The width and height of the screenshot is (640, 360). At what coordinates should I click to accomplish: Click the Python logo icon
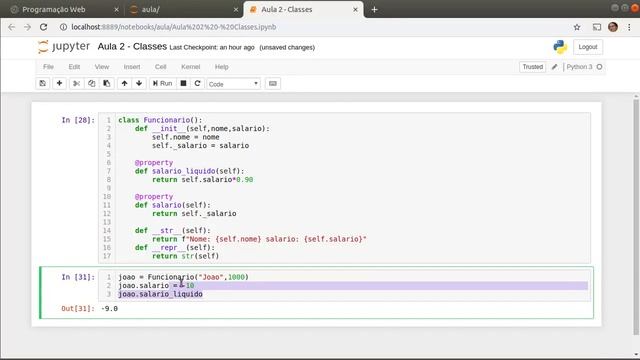tap(560, 47)
